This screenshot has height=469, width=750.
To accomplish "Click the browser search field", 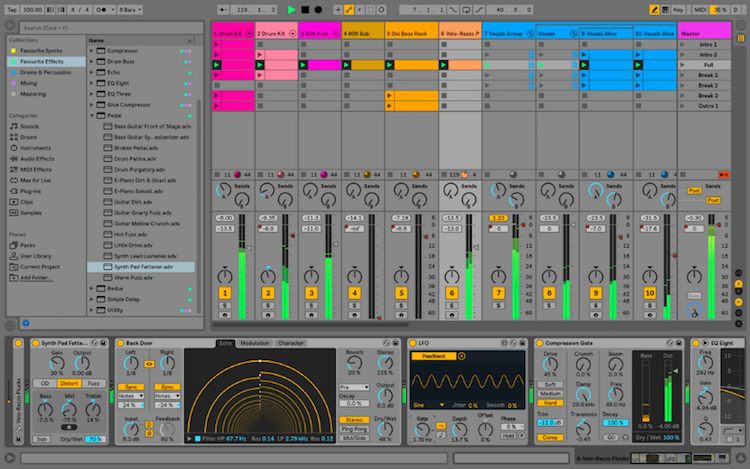I will click(x=111, y=28).
